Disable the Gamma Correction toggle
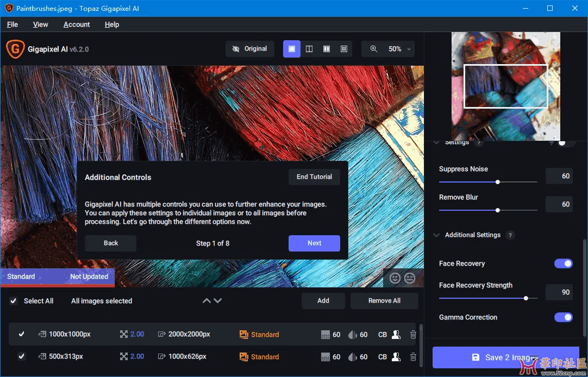Image resolution: width=588 pixels, height=377 pixels. (x=563, y=317)
